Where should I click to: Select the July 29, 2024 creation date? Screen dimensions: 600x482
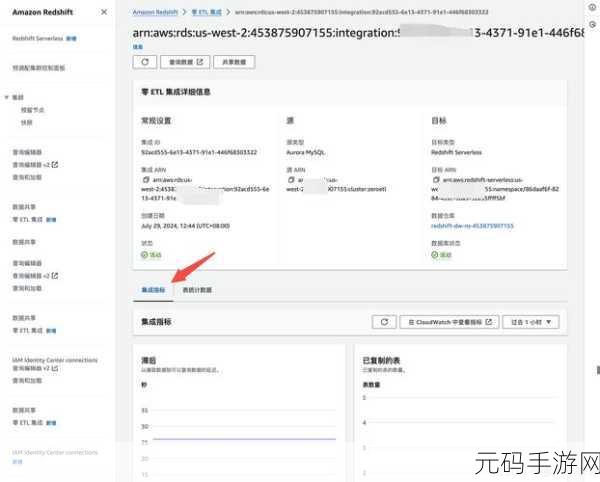click(x=186, y=226)
